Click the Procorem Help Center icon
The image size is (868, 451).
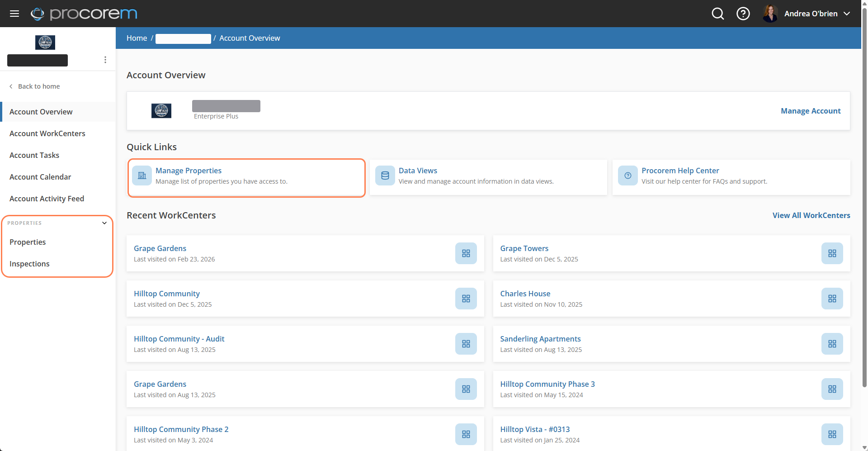pyautogui.click(x=628, y=176)
